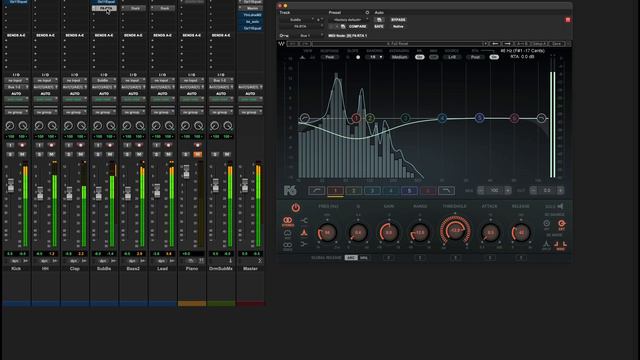Go to next preset arrow
This screenshot has width=640, height=360.
507,44
